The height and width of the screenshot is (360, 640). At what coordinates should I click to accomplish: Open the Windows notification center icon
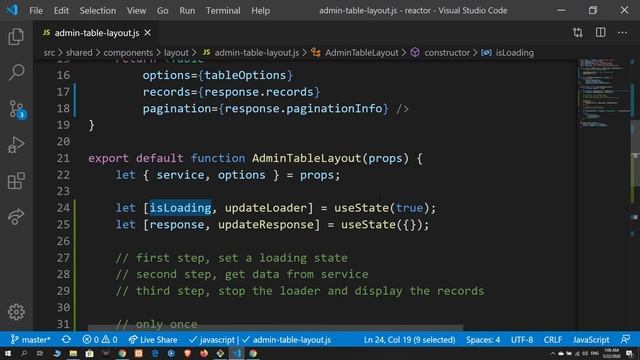coord(629,353)
